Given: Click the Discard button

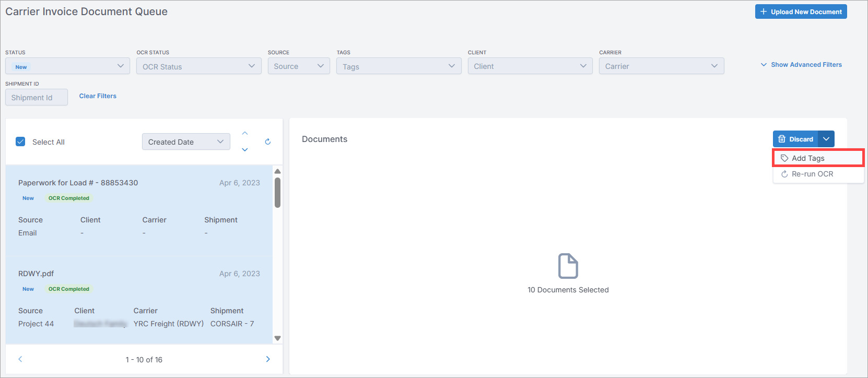Looking at the screenshot, I should (796, 139).
